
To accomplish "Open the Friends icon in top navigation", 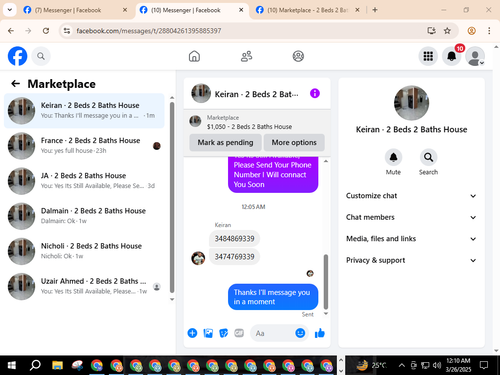I will (246, 56).
